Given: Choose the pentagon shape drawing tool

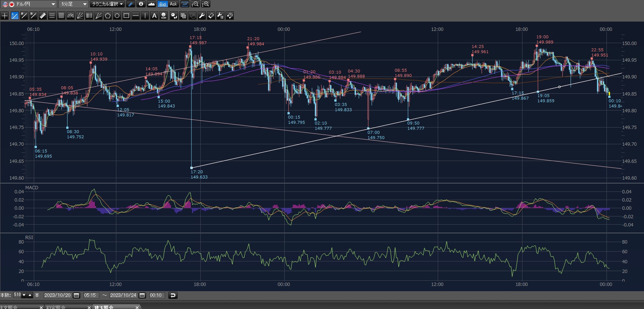Looking at the screenshot, I should click(108, 16).
